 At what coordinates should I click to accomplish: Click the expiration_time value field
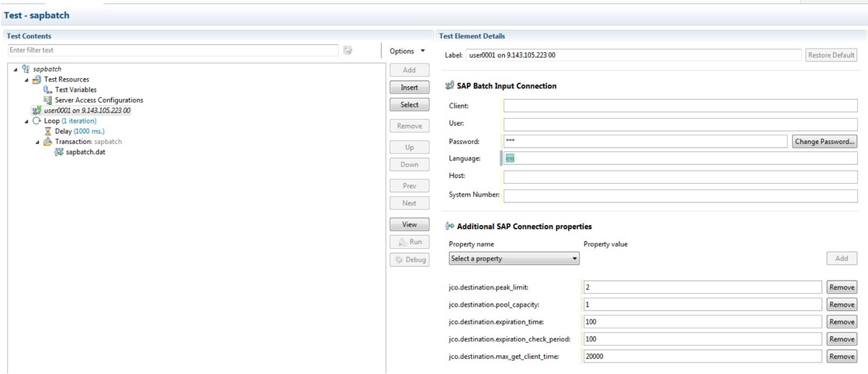(702, 322)
